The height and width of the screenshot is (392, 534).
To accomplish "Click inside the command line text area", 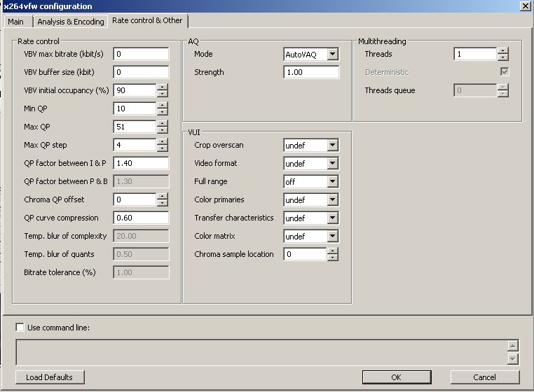I will (x=261, y=353).
